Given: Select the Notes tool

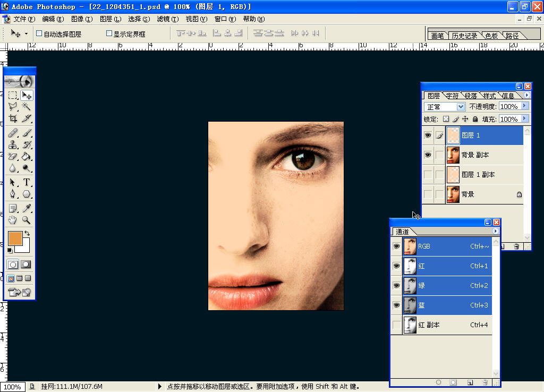Looking at the screenshot, I should 13,208.
